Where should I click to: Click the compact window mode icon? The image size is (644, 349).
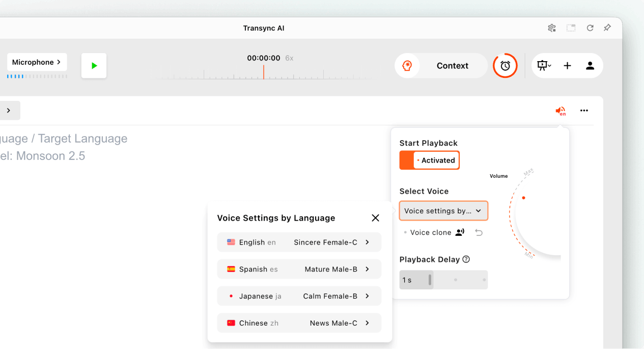tap(571, 28)
